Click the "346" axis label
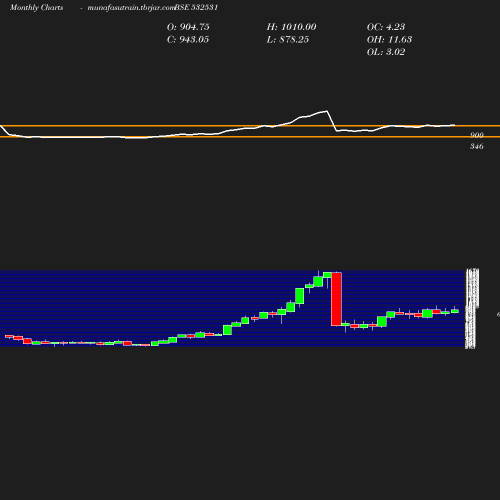The height and width of the screenshot is (500, 500). click(477, 146)
